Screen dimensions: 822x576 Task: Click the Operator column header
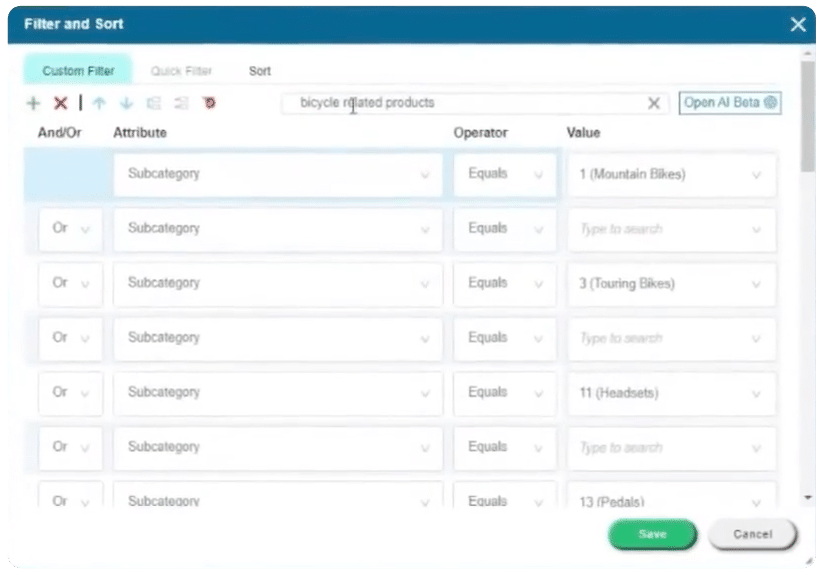[480, 133]
